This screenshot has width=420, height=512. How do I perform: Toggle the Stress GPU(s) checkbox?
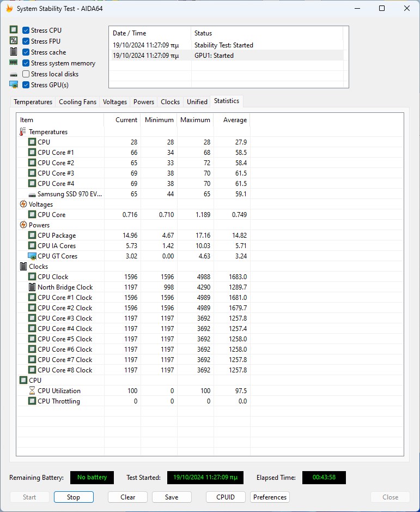pos(26,85)
